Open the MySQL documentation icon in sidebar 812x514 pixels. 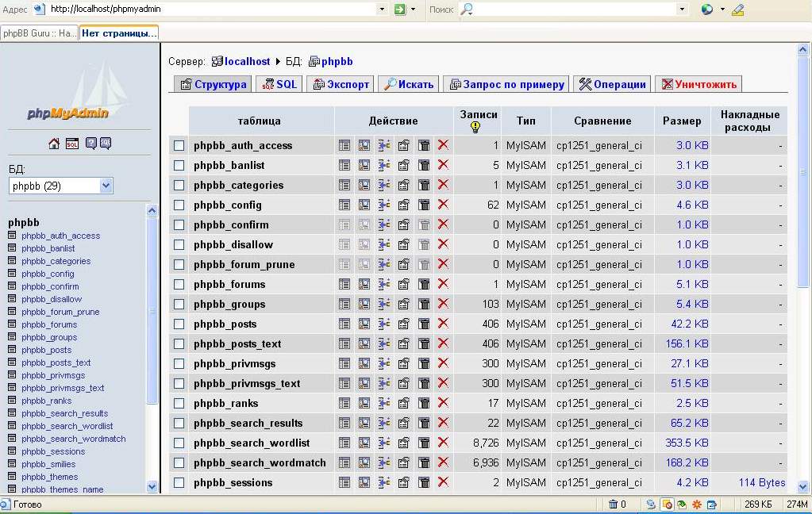point(106,144)
